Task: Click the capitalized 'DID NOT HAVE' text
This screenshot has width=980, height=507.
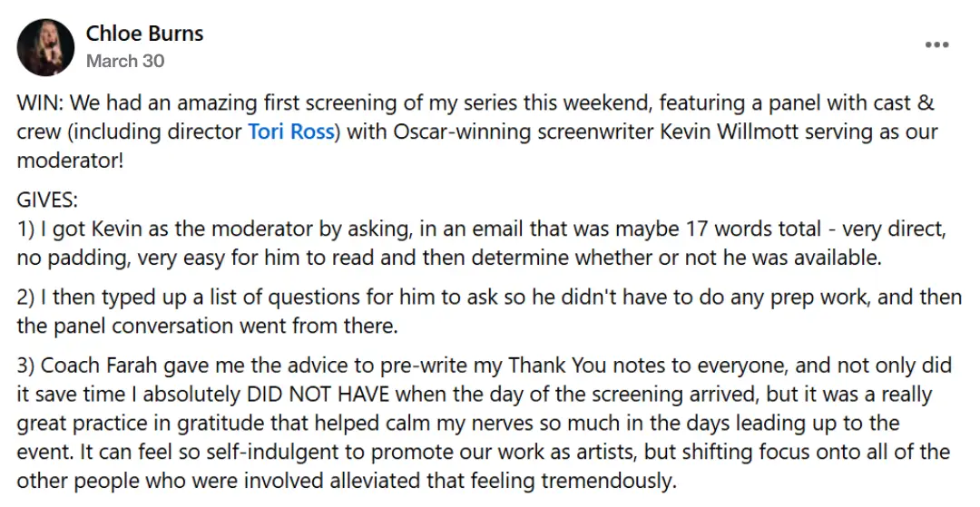Action: click(x=318, y=394)
